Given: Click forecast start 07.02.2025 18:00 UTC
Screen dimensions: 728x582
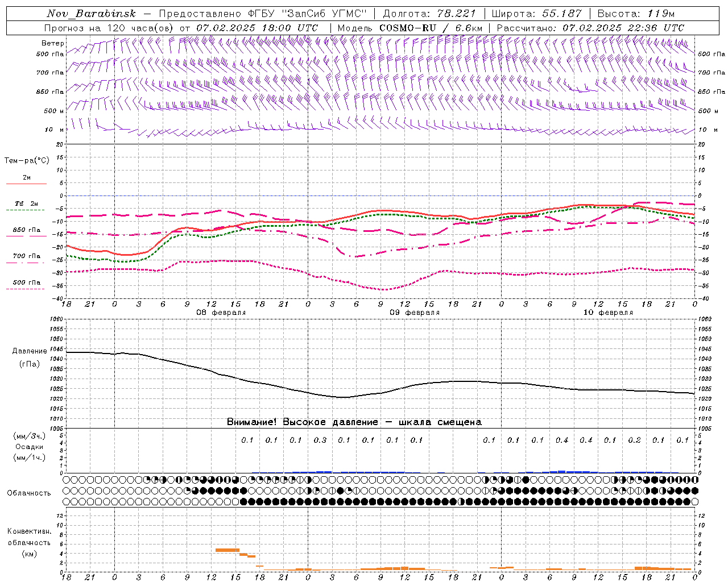Looking at the screenshot, I should (x=257, y=28).
